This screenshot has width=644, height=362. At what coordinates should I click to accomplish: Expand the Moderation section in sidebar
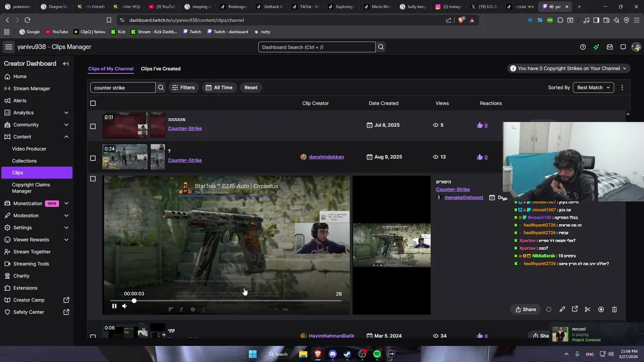(66, 216)
